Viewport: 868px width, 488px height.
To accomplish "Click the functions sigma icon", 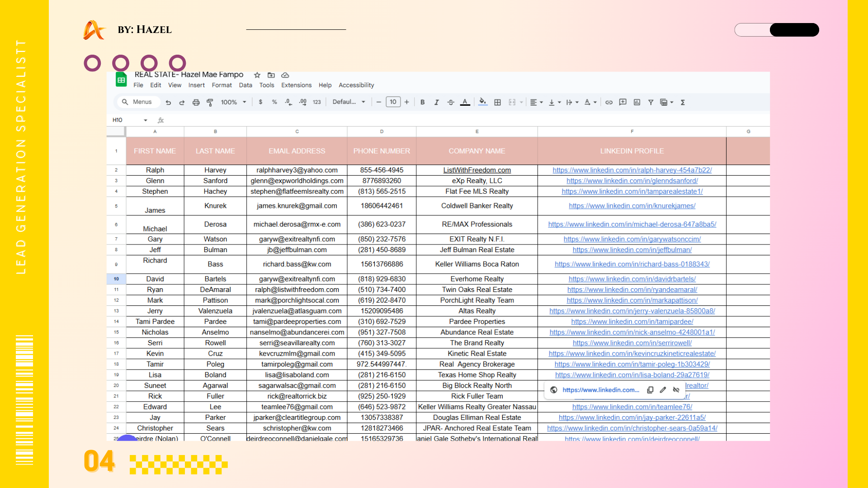I will (683, 103).
